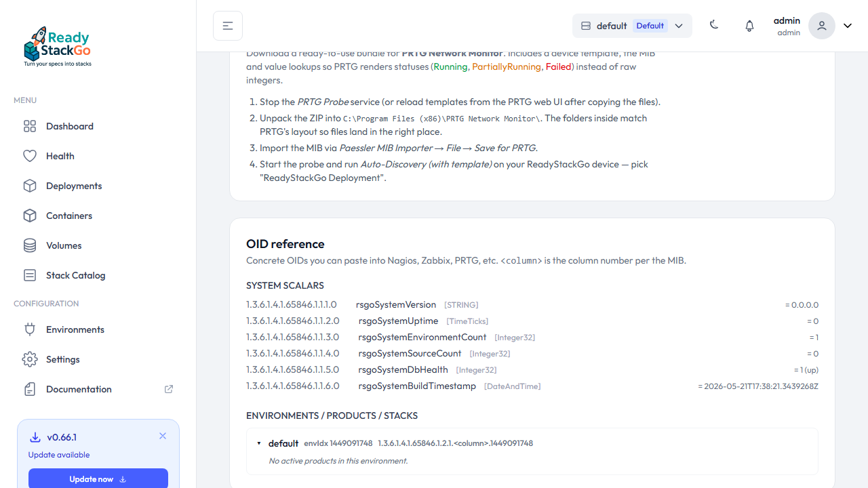Click the v0.66.1 version label

click(x=62, y=437)
